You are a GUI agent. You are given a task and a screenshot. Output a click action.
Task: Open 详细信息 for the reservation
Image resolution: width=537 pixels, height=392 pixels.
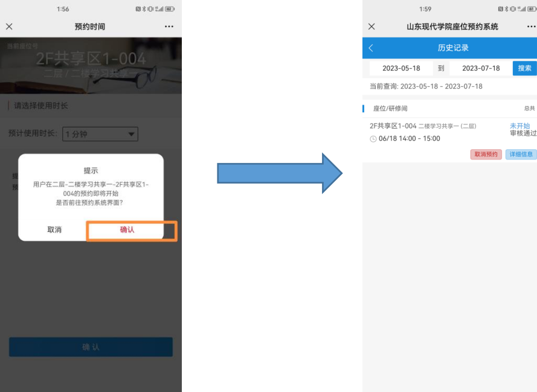(x=520, y=154)
